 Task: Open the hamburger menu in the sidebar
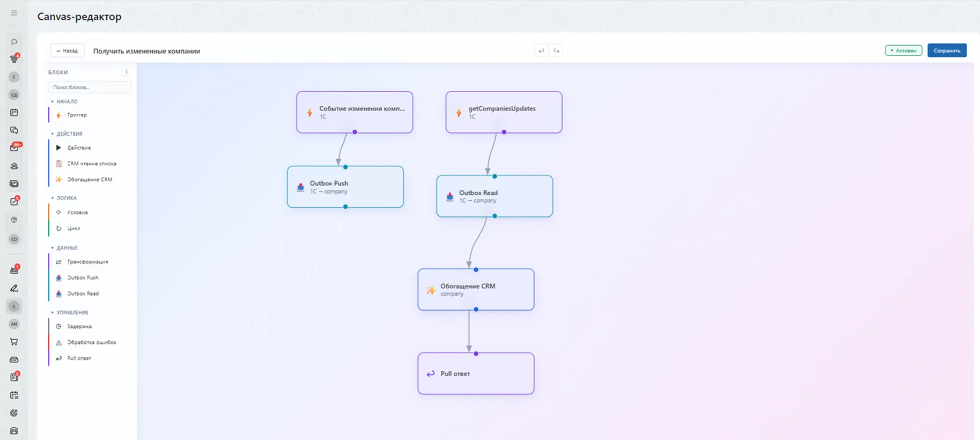tap(14, 13)
